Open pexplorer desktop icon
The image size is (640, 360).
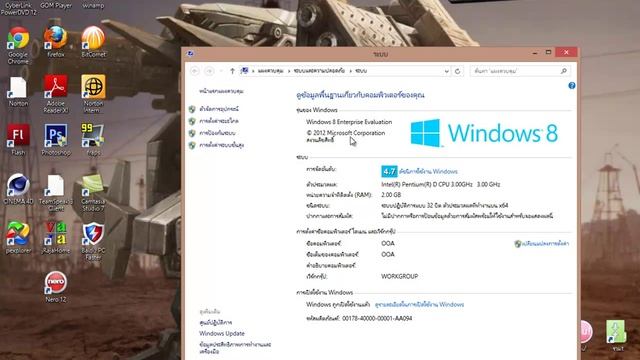click(18, 238)
